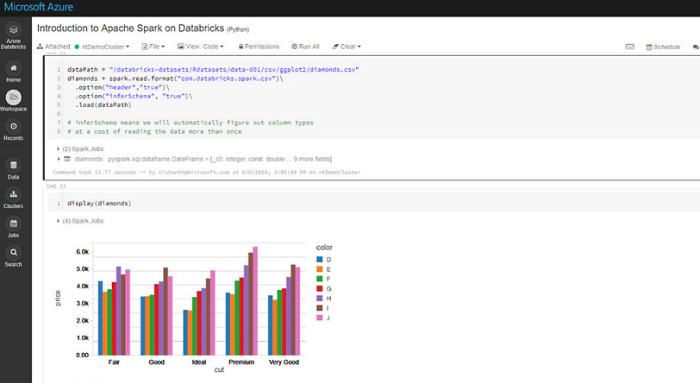Click the 'Command took' status line

(206, 172)
